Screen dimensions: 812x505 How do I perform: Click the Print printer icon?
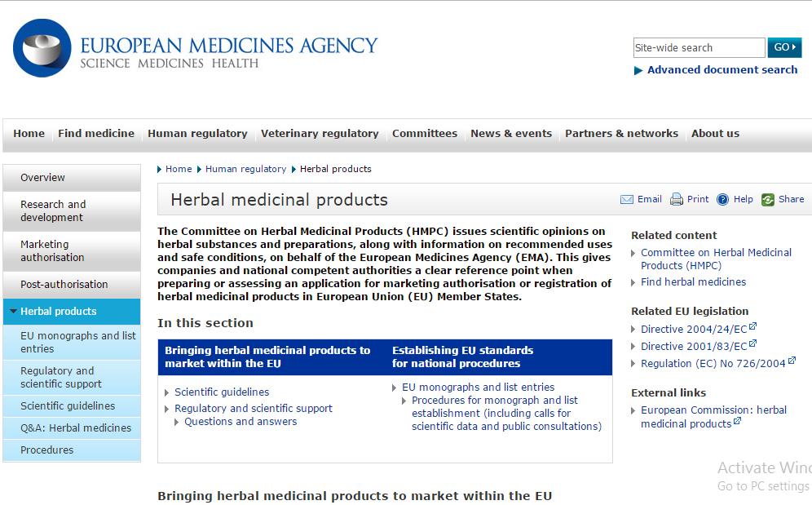click(x=677, y=199)
